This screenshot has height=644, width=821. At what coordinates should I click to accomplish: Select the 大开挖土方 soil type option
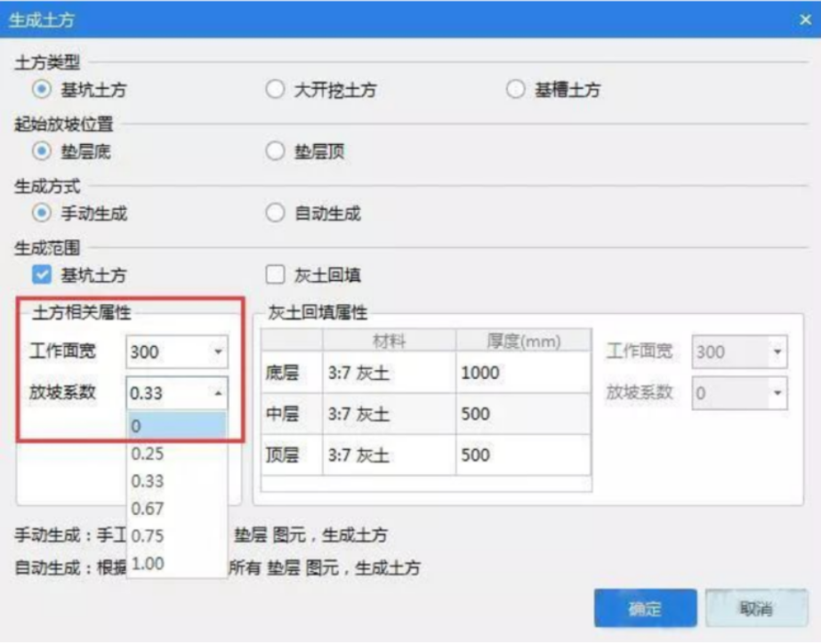(276, 90)
